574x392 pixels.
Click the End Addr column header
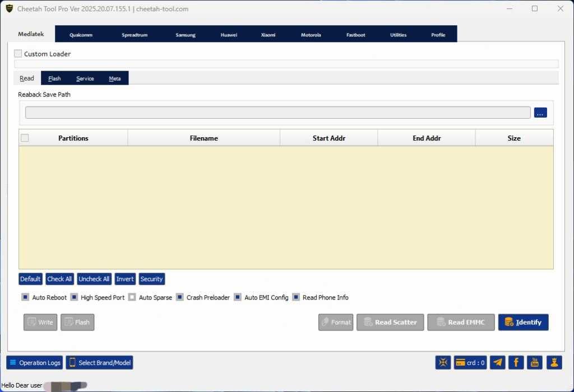coord(427,138)
